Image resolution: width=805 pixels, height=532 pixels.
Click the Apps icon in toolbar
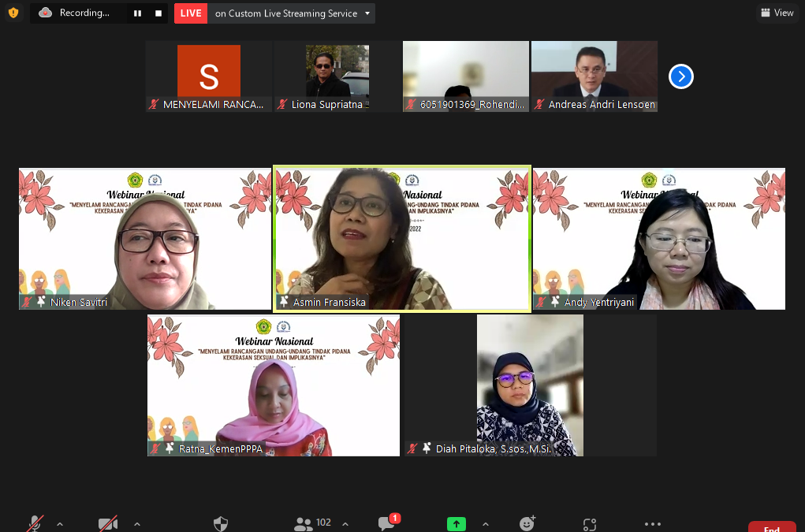coord(589,523)
